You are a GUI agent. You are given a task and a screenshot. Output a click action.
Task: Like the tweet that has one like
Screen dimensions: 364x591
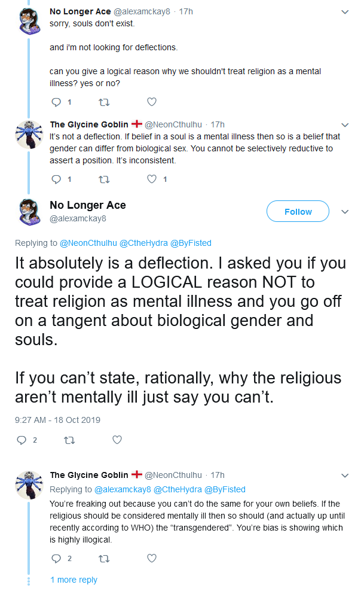[x=152, y=179]
